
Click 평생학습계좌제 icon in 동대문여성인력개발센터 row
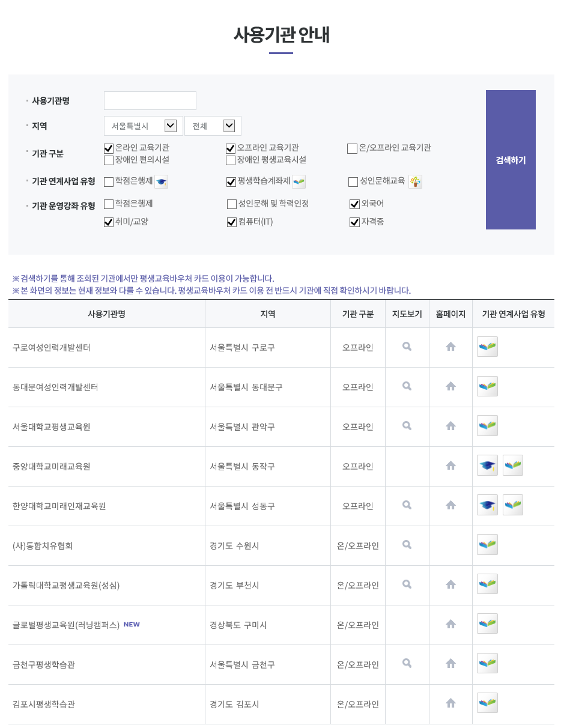487,386
